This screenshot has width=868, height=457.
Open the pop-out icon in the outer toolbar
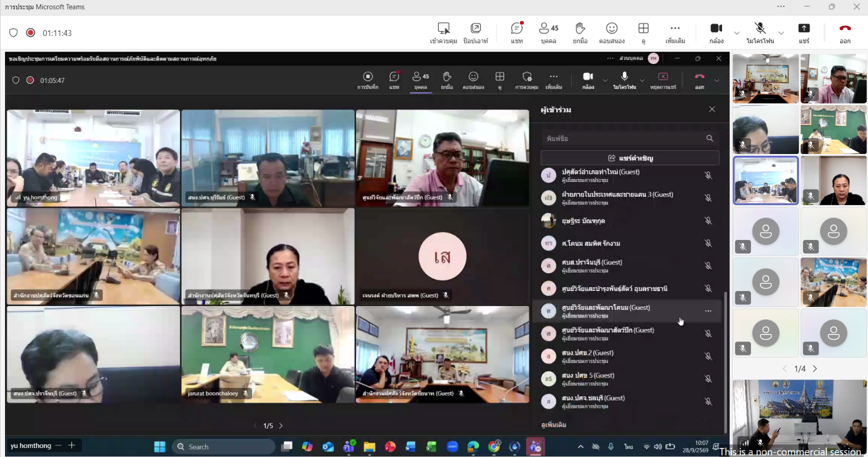(x=475, y=32)
